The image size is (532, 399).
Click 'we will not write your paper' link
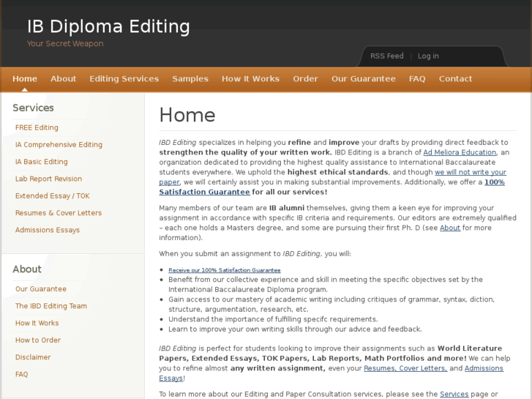(x=471, y=172)
